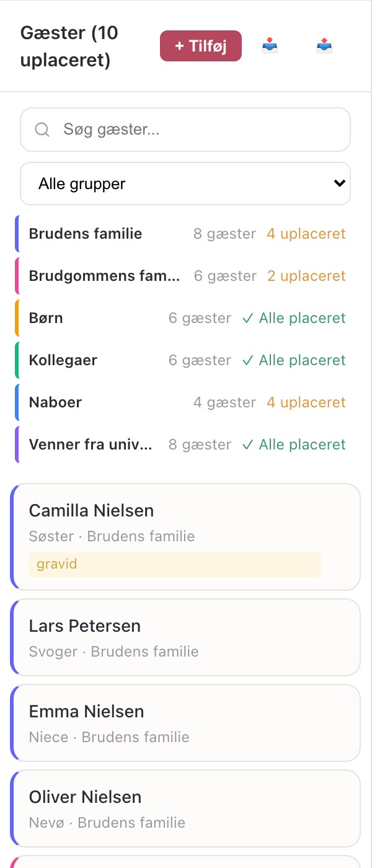
Task: Click the export guests icon
Action: [324, 46]
